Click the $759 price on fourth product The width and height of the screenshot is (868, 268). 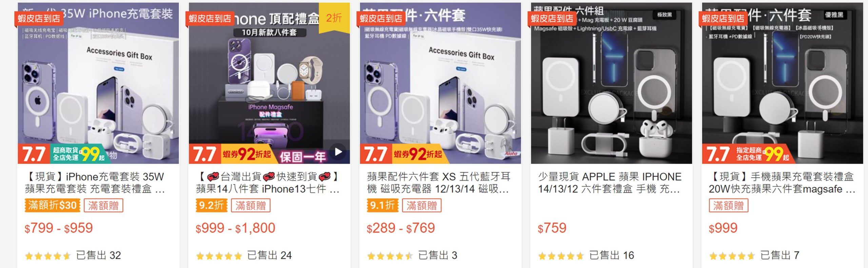(552, 228)
